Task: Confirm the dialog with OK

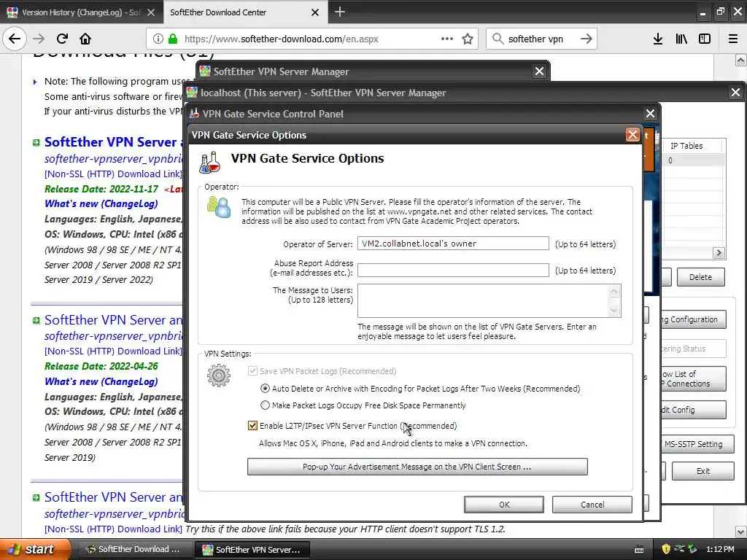Action: [504, 505]
